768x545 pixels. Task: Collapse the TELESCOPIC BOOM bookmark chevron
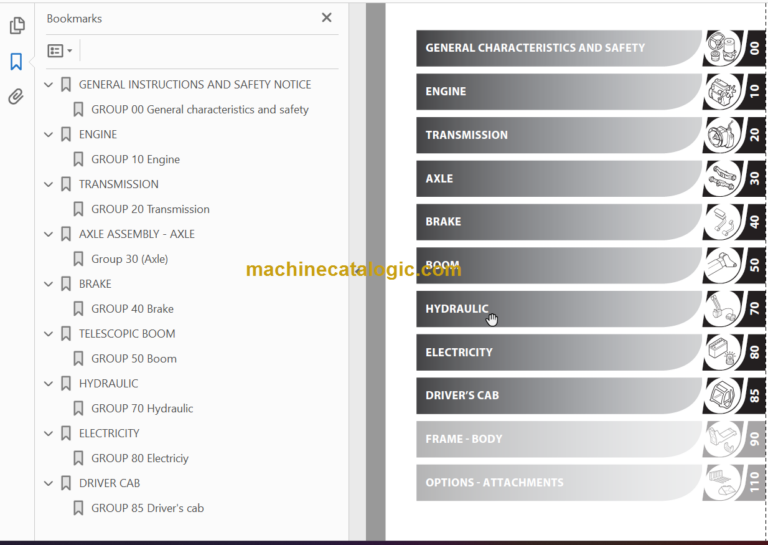pos(48,334)
